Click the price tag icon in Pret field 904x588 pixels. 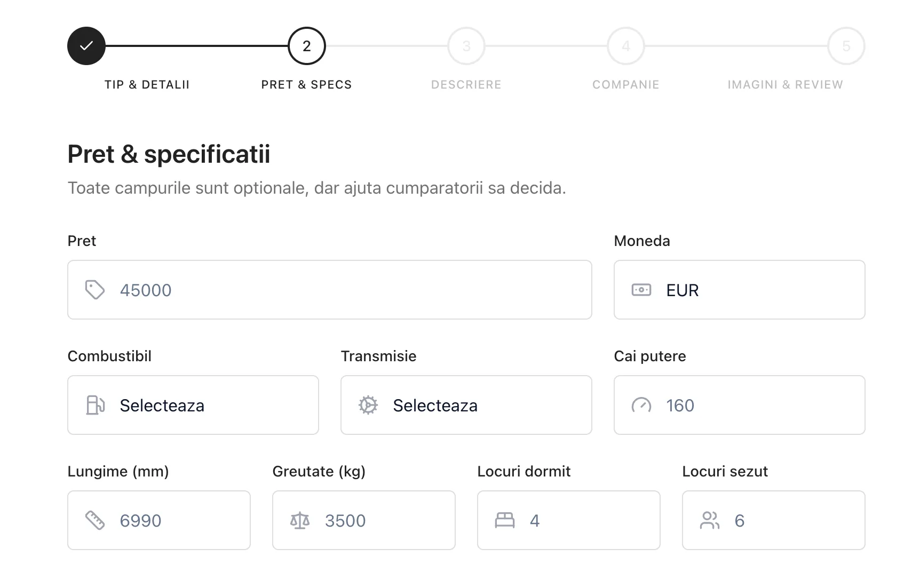point(95,290)
